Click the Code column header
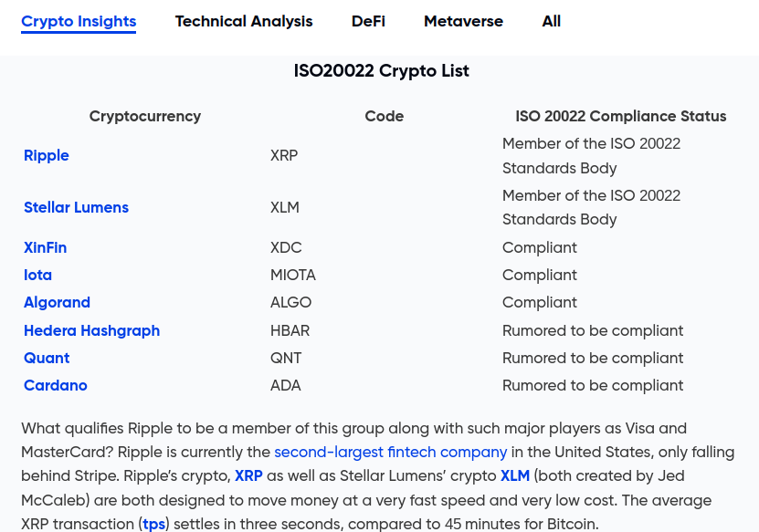 (385, 117)
